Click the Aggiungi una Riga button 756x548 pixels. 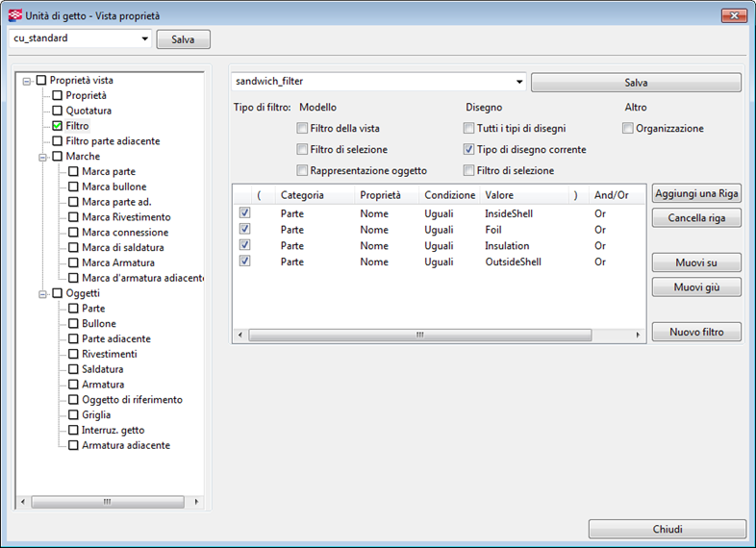tap(696, 194)
